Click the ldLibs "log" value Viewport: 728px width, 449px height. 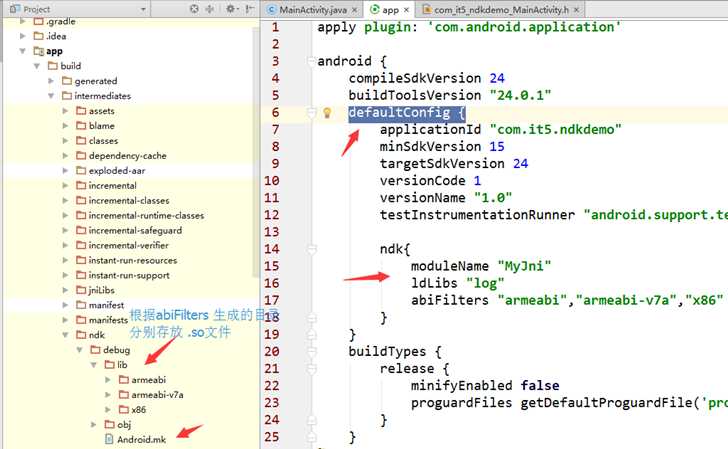coord(485,283)
